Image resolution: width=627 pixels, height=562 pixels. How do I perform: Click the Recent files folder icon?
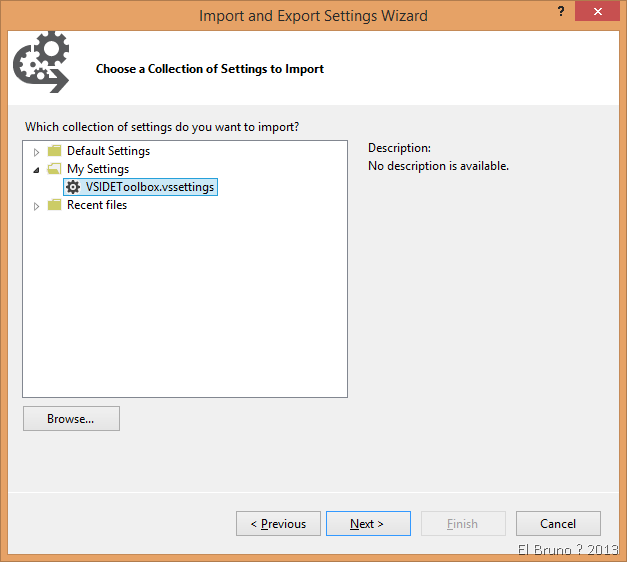coord(55,205)
